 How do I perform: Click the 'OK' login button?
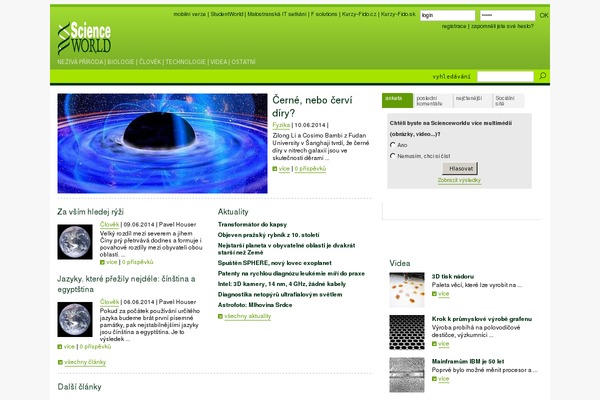click(x=544, y=15)
